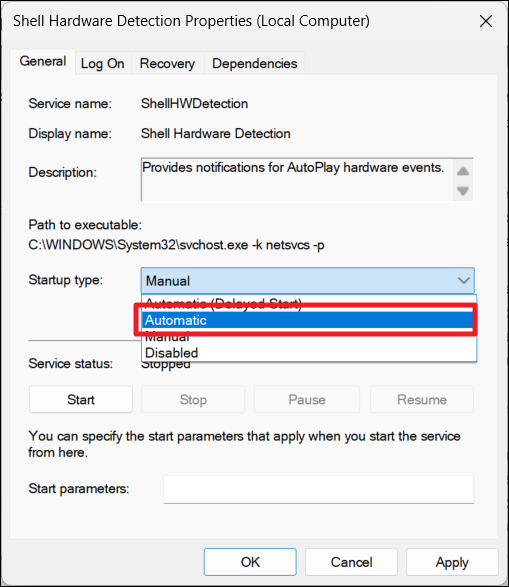This screenshot has height=587, width=509.
Task: Confirm changes with OK button
Action: (x=250, y=562)
